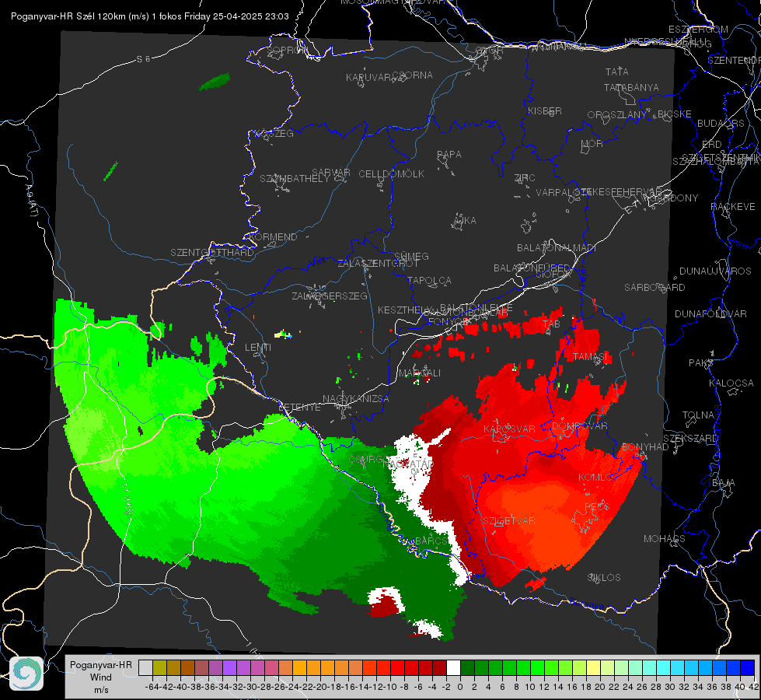This screenshot has height=700, width=761.
Task: Click the SIKLOS label
Action: (x=604, y=578)
